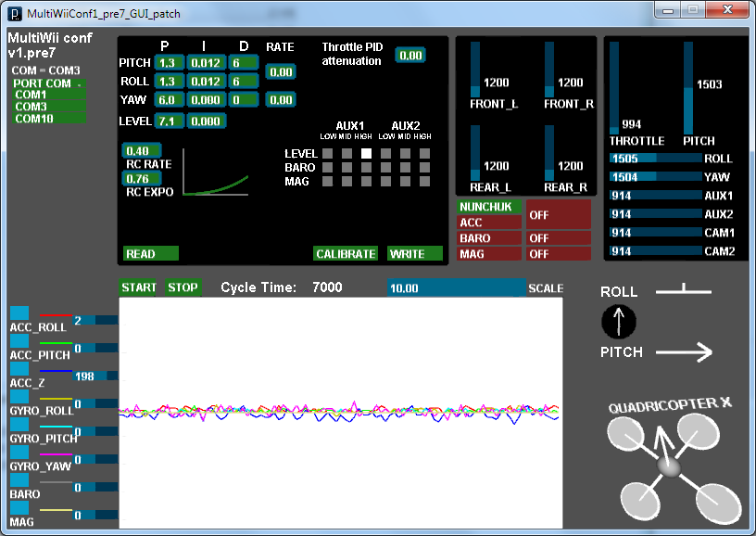756x536 pixels.
Task: Click the RC expo curve graph
Action: point(216,172)
